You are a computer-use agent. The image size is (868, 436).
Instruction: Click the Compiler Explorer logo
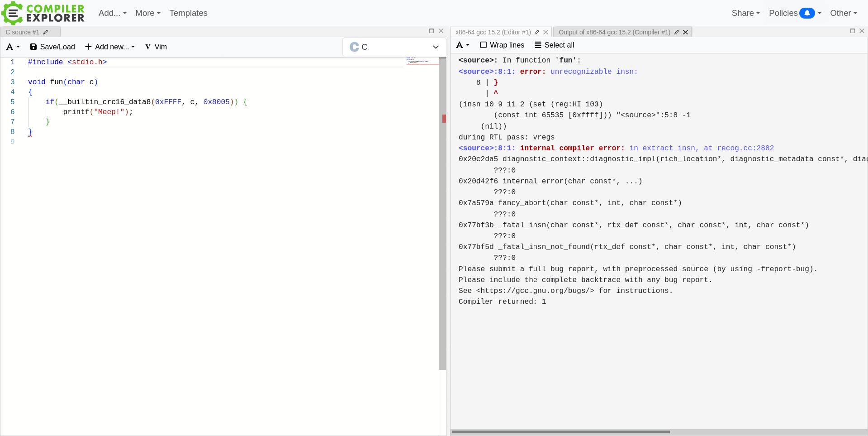pyautogui.click(x=43, y=13)
